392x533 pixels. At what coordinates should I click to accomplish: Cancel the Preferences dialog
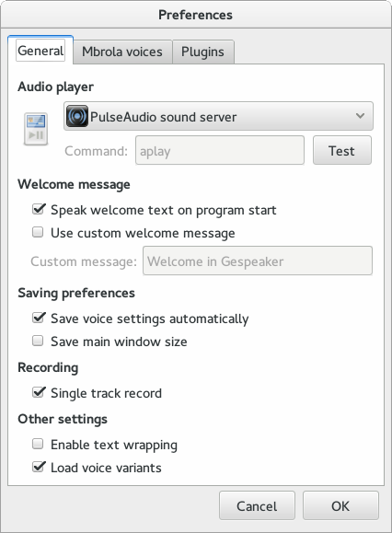[x=257, y=505]
